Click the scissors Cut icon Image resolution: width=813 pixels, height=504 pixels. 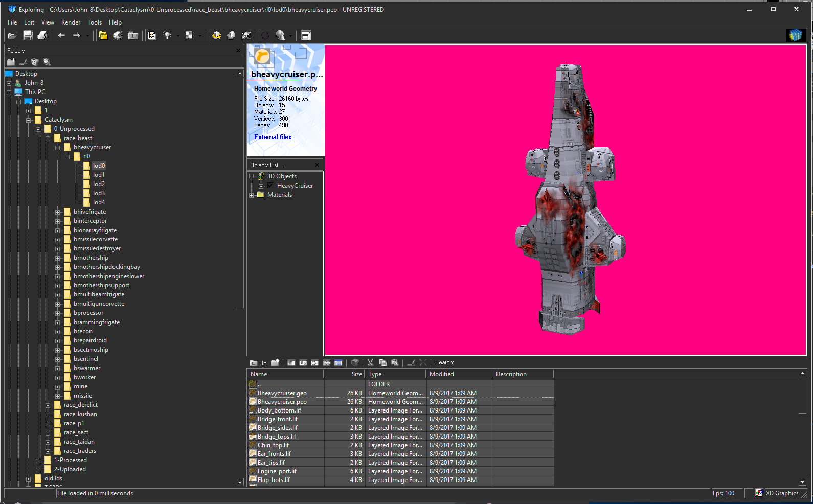pyautogui.click(x=370, y=363)
